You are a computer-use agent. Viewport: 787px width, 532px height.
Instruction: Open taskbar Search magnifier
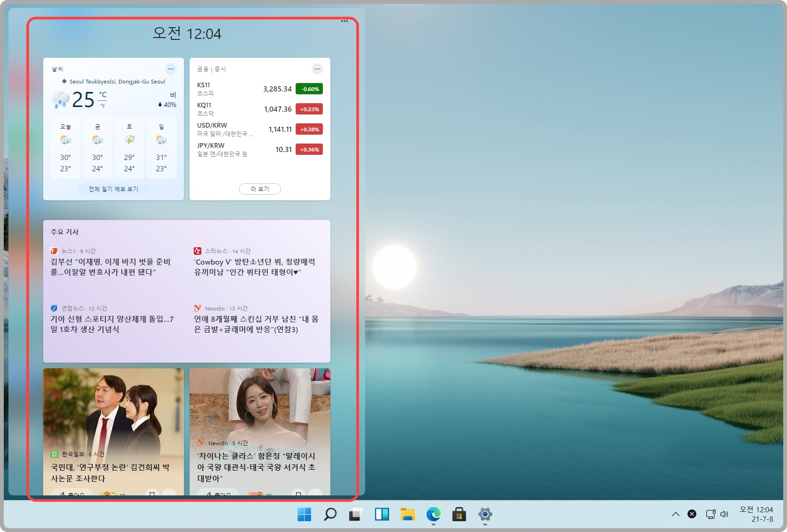click(x=330, y=515)
